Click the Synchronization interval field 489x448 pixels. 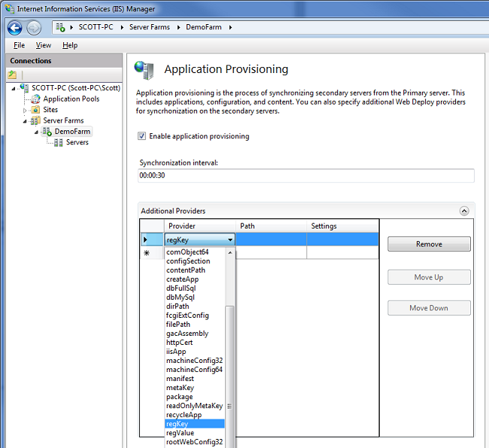tap(306, 175)
